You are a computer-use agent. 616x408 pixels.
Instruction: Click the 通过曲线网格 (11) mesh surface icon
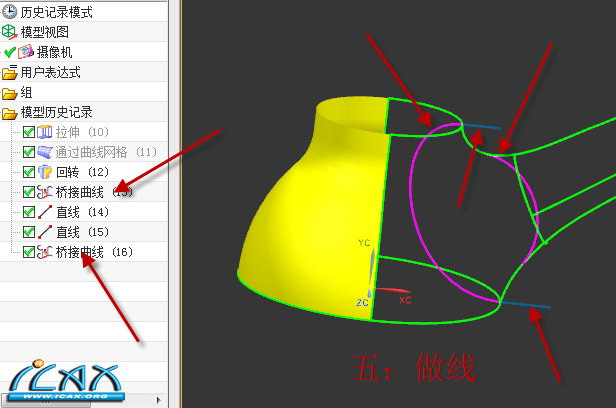tap(45, 152)
